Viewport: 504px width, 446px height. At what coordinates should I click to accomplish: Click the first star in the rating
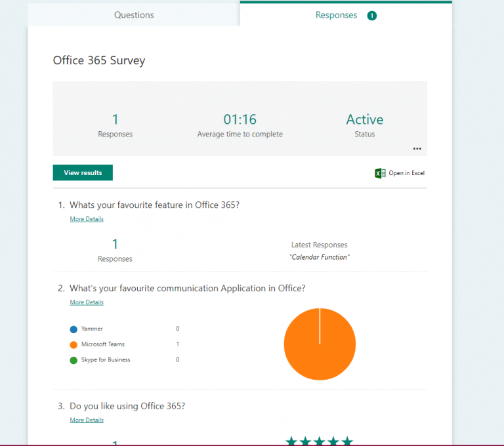point(292,441)
